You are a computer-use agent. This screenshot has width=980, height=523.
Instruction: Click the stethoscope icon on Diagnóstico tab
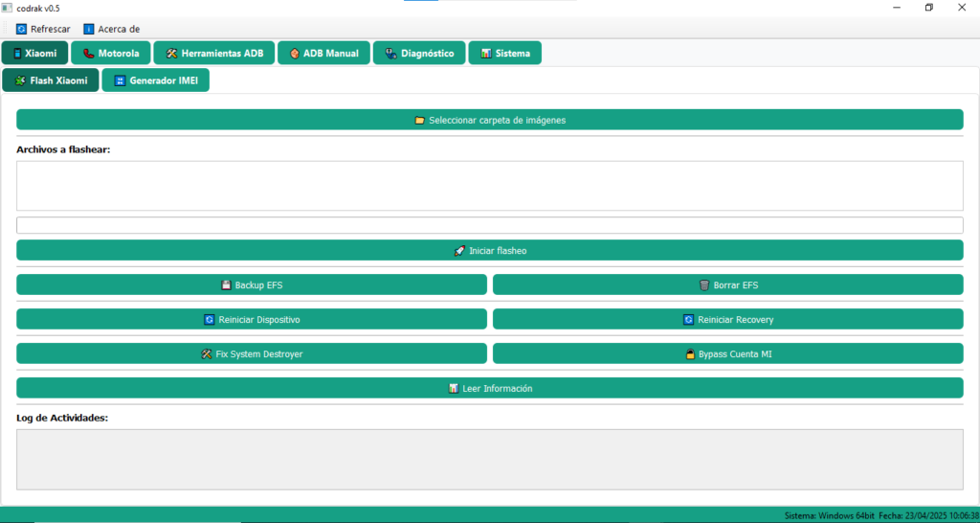pos(390,54)
